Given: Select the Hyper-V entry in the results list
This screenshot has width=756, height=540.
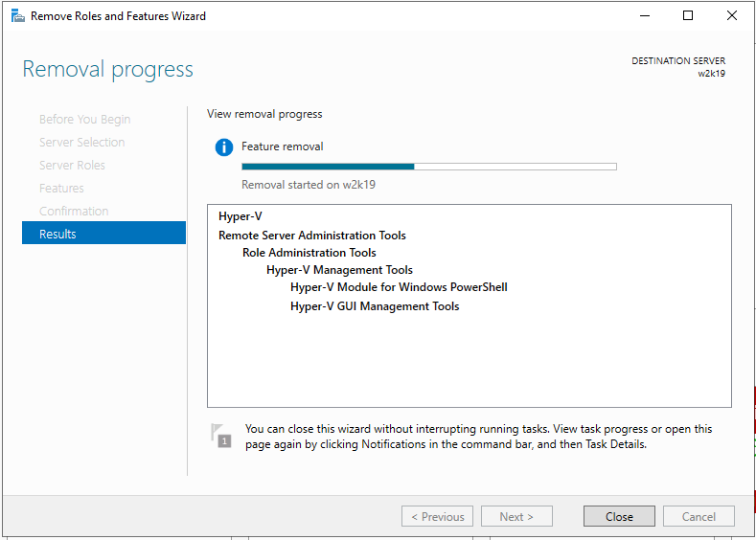Looking at the screenshot, I should tap(241, 216).
